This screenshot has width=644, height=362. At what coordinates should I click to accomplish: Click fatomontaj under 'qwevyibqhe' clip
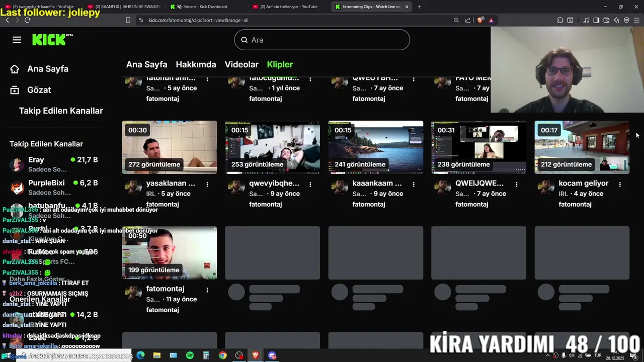(265, 204)
